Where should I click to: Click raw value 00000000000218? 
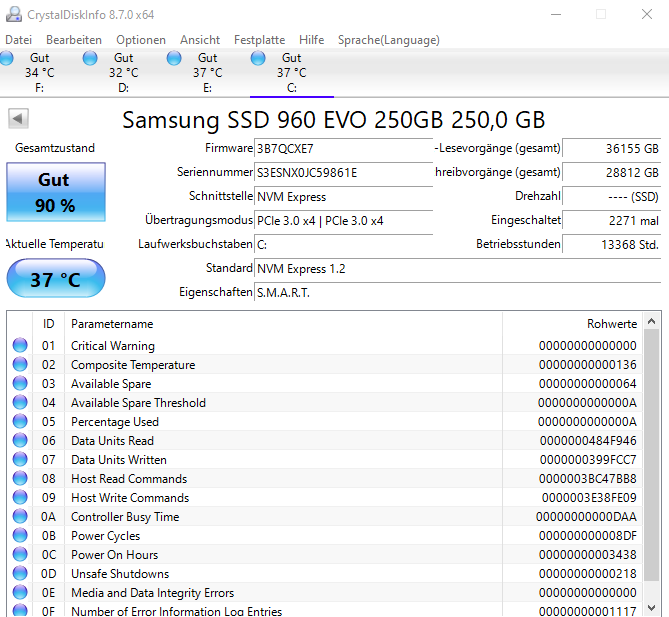[x=588, y=574]
